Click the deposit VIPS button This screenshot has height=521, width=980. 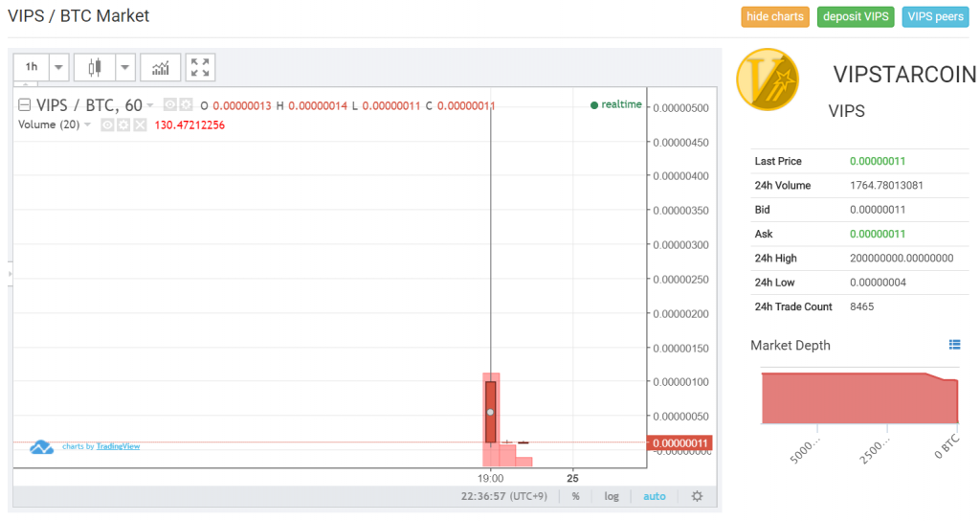(856, 17)
